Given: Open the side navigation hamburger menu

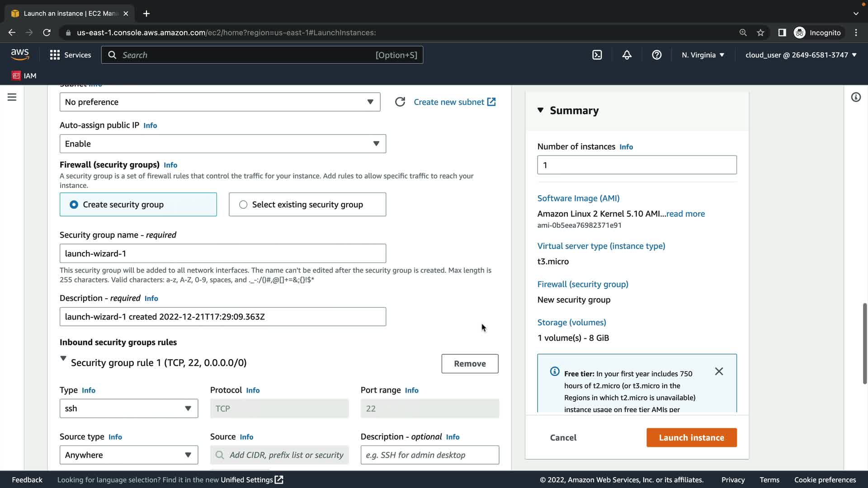Looking at the screenshot, I should (x=12, y=97).
